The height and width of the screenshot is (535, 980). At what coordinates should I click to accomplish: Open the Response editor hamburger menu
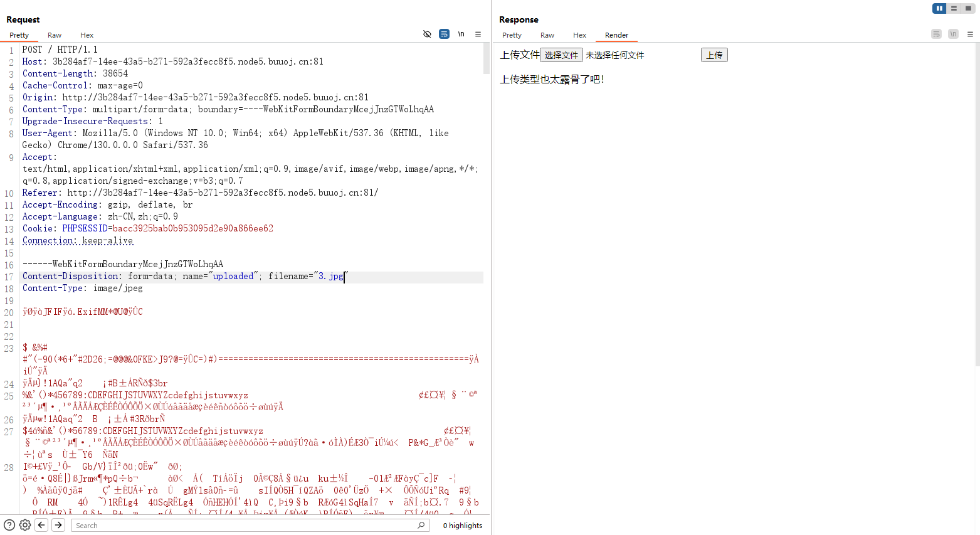[970, 34]
